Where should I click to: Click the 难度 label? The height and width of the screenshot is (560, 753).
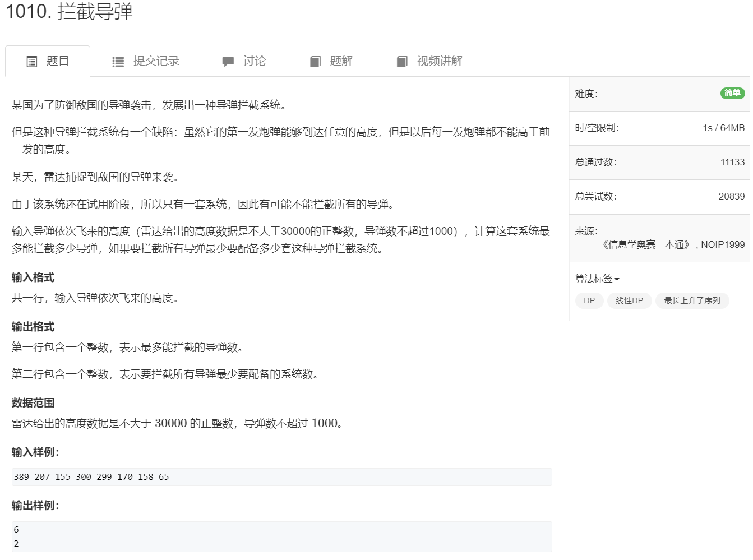(x=586, y=94)
